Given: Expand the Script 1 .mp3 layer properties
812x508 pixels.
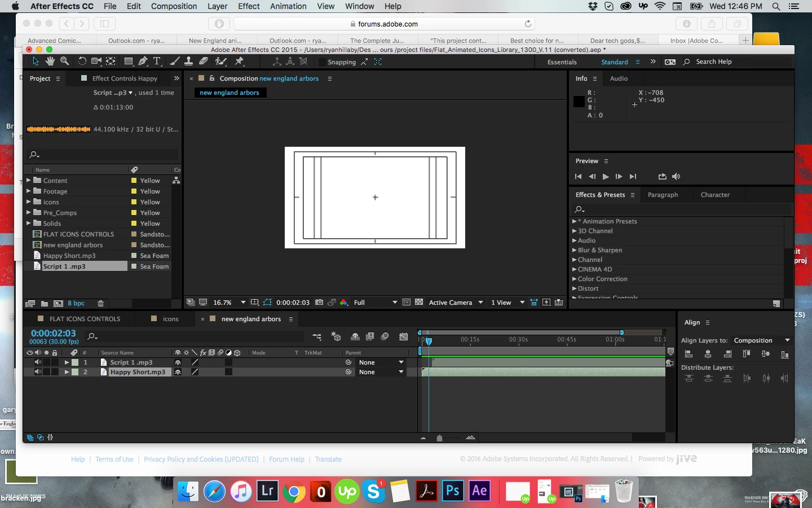Looking at the screenshot, I should pos(67,362).
